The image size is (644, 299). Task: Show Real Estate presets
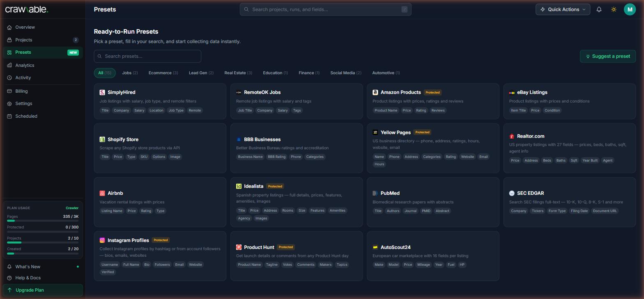238,73
